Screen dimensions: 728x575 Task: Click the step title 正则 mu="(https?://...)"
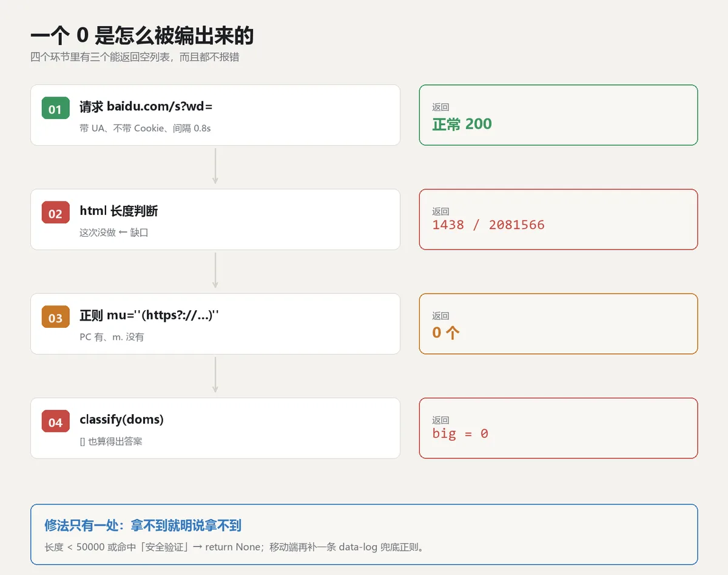149,316
